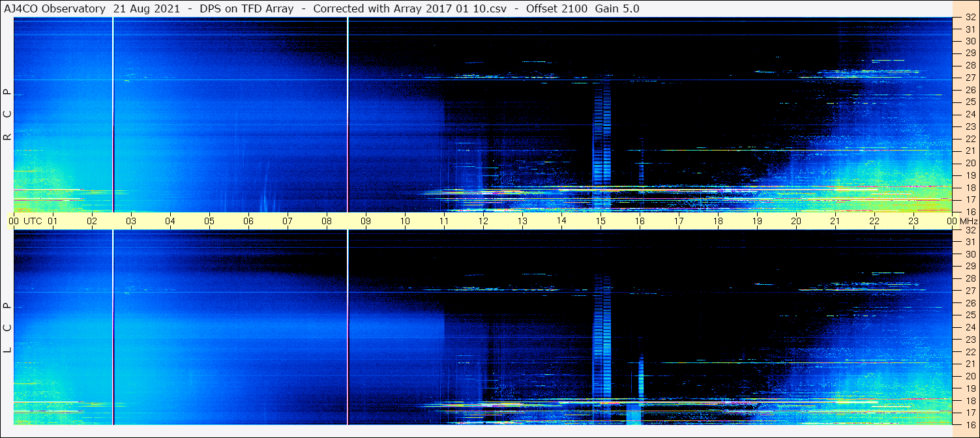The image size is (980, 438).
Task: Click the 23 MHz tick on RCP scale
Action: point(970,126)
